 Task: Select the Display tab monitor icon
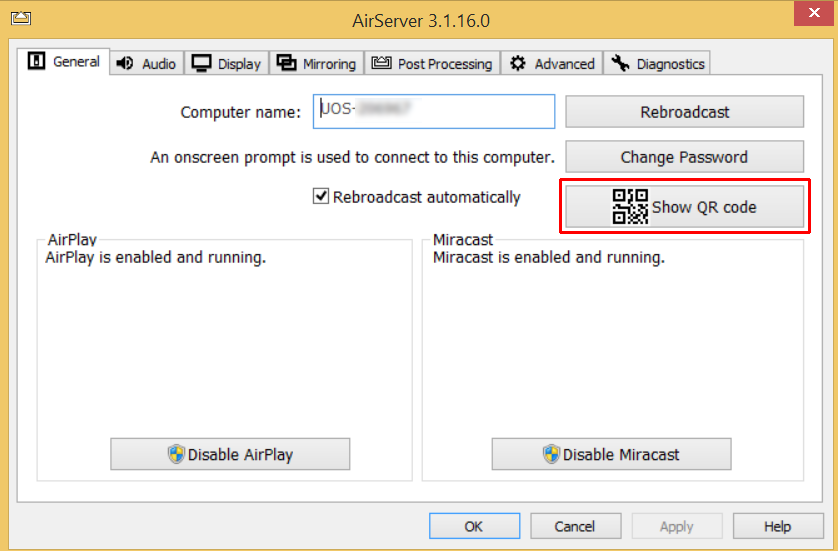(x=201, y=63)
